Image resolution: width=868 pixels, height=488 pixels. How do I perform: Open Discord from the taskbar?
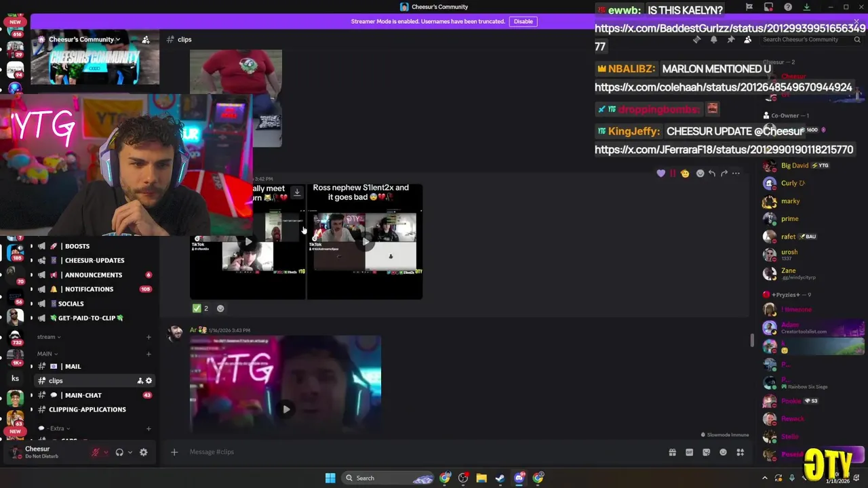519,478
